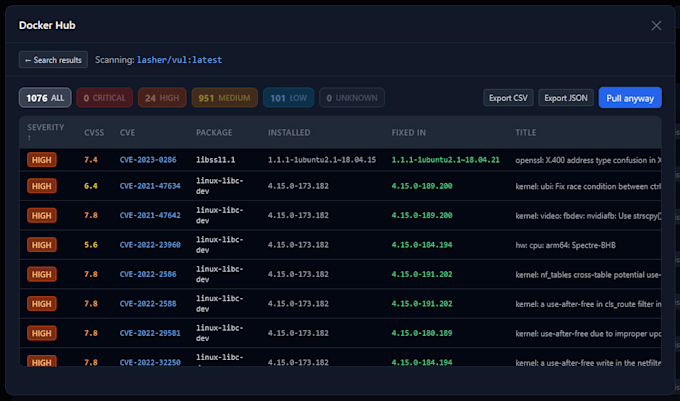Sort by TITLE column header
Screen dimensions: 680x401
[x=526, y=133]
